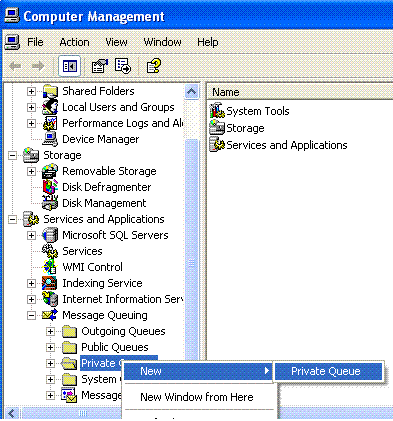Click the Public Queues folder icon

69,347
